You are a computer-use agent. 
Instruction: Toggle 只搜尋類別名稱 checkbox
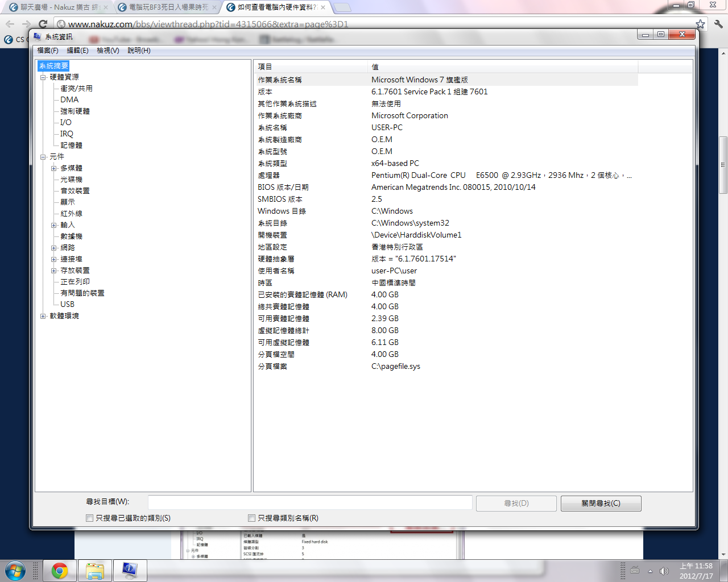tap(251, 518)
